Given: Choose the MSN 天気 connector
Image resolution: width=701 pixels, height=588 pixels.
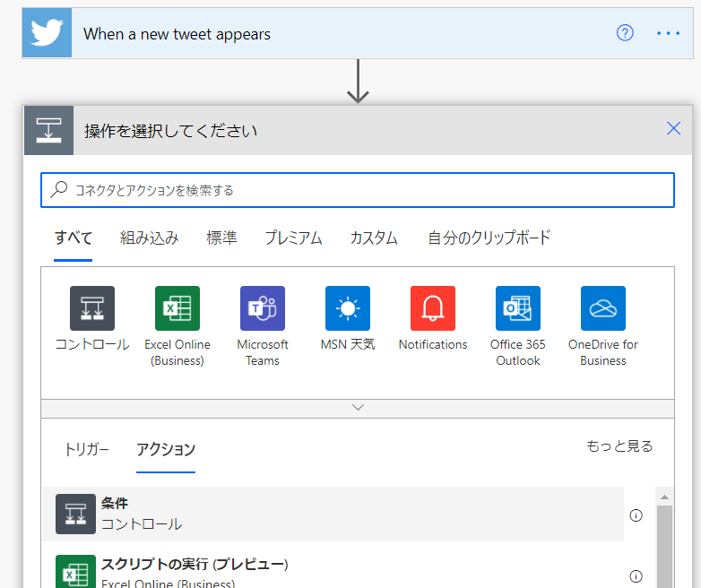Looking at the screenshot, I should [348, 308].
